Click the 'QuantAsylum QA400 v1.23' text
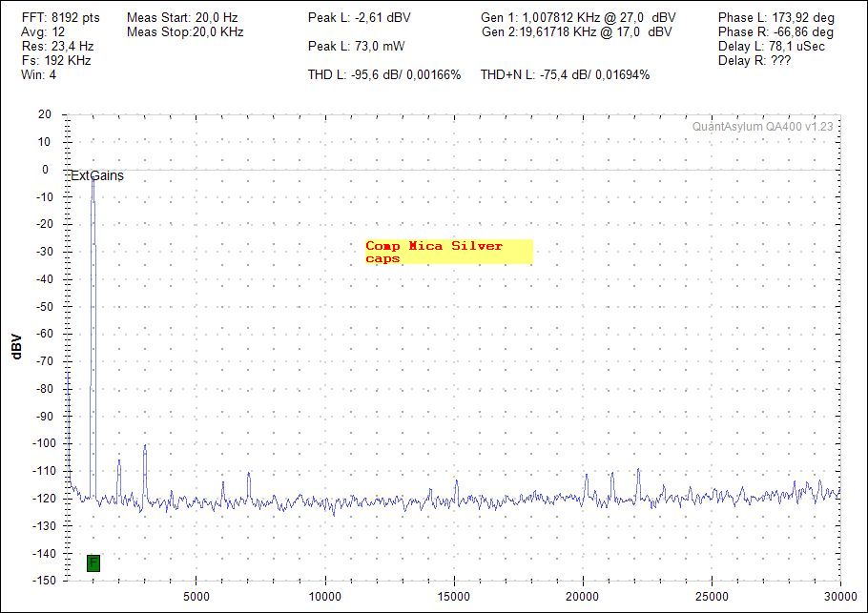The width and height of the screenshot is (868, 613). [762, 127]
